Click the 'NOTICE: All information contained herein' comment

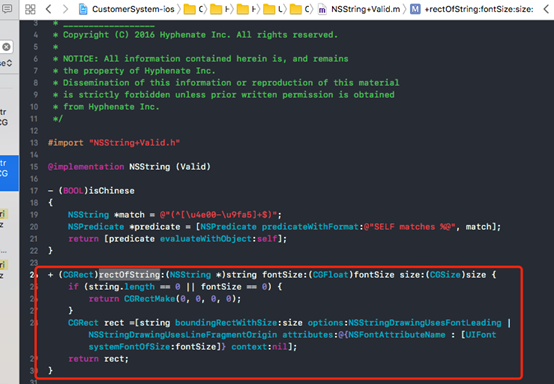coord(206,59)
